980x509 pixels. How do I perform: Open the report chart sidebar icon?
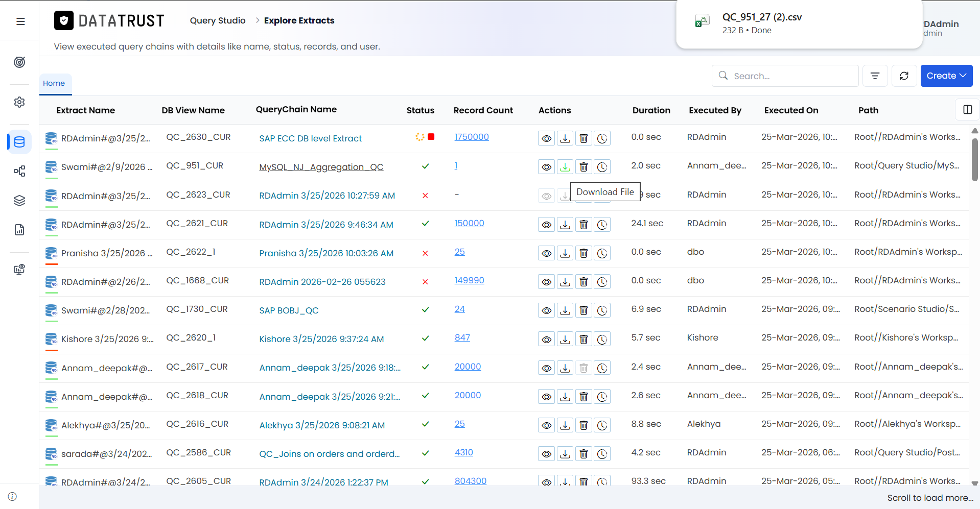pos(19,230)
